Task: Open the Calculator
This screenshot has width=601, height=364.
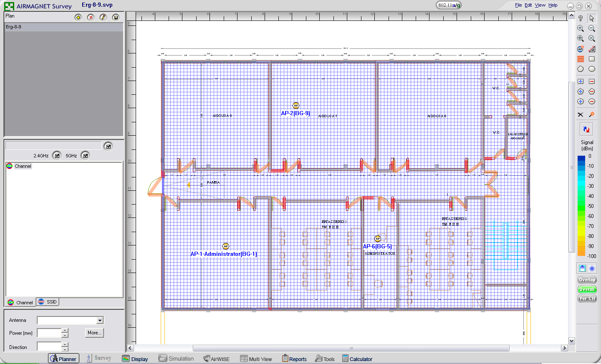Action: click(357, 359)
